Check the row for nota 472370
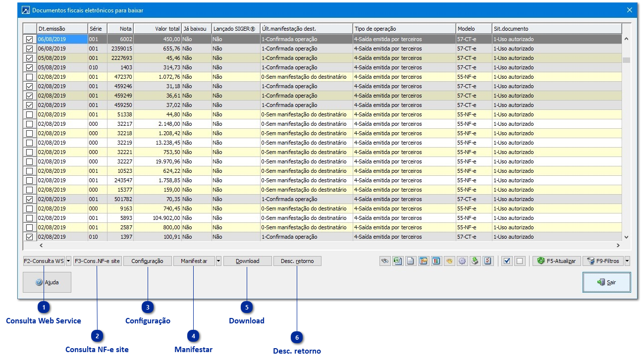Screen dimensions: 642x364 click(30, 77)
